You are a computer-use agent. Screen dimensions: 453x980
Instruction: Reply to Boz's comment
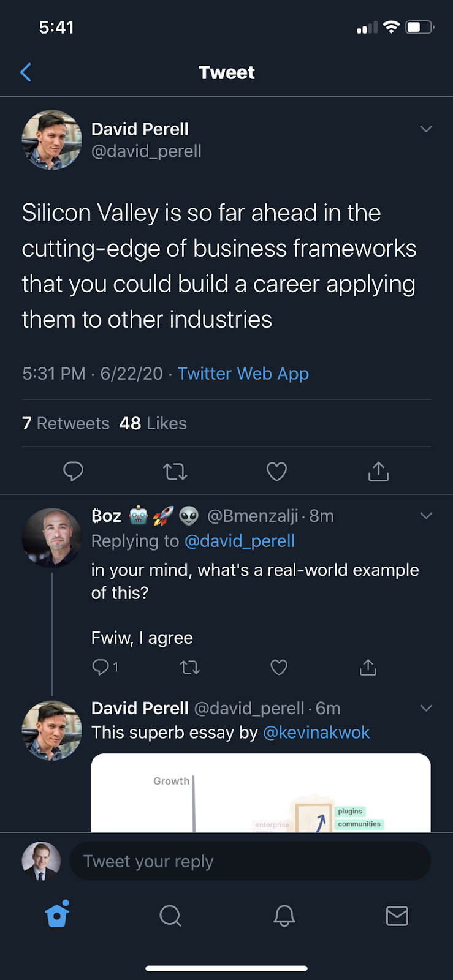click(101, 667)
